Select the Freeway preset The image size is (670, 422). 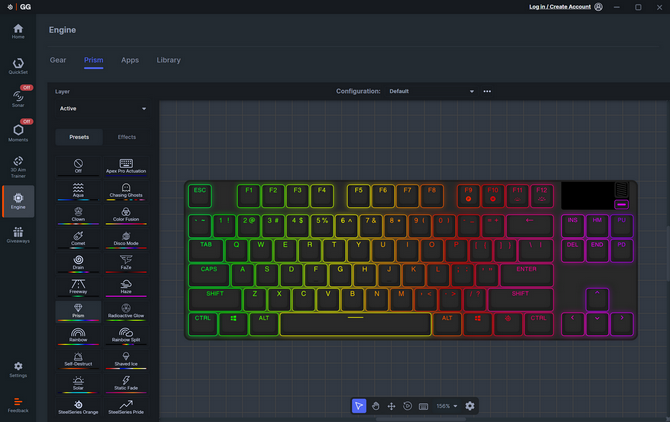pos(78,287)
